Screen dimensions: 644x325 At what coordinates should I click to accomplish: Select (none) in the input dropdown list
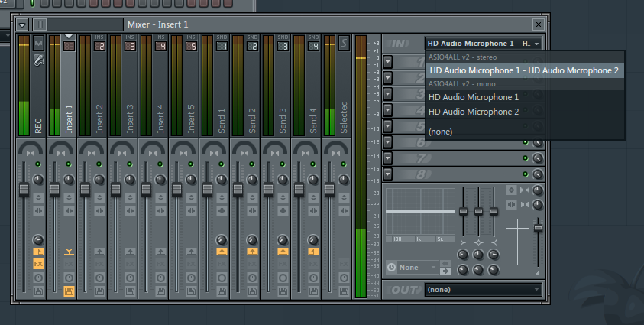click(x=441, y=132)
